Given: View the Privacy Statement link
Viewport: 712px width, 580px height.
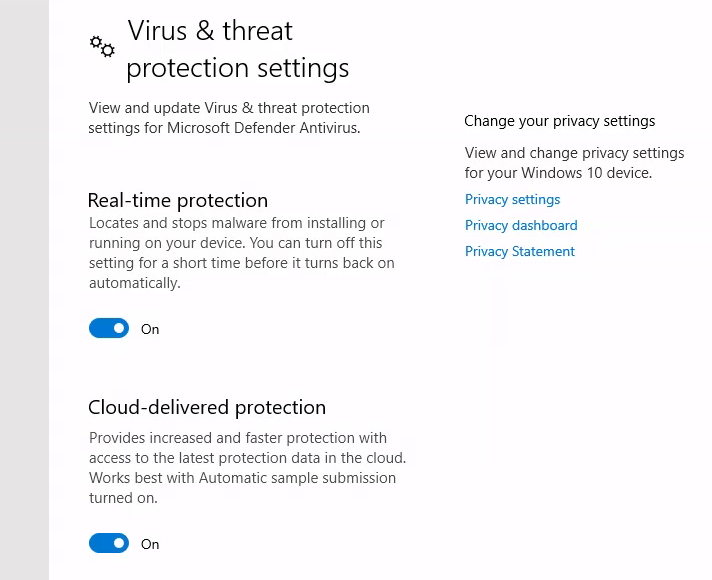Looking at the screenshot, I should click(x=519, y=251).
